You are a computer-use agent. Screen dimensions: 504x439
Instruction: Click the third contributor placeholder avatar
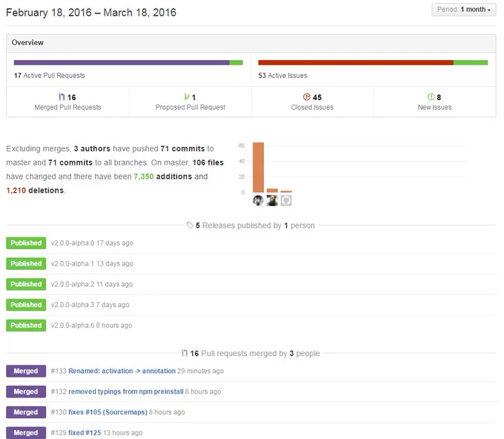286,200
